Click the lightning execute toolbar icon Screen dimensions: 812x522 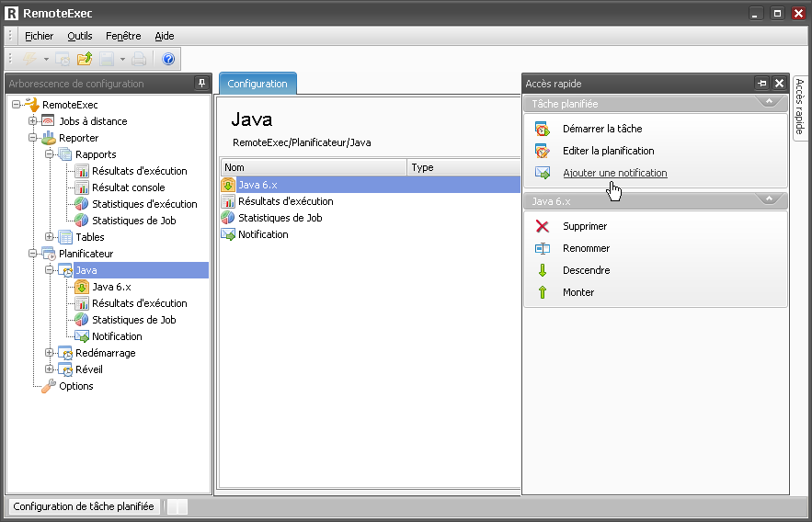29,59
